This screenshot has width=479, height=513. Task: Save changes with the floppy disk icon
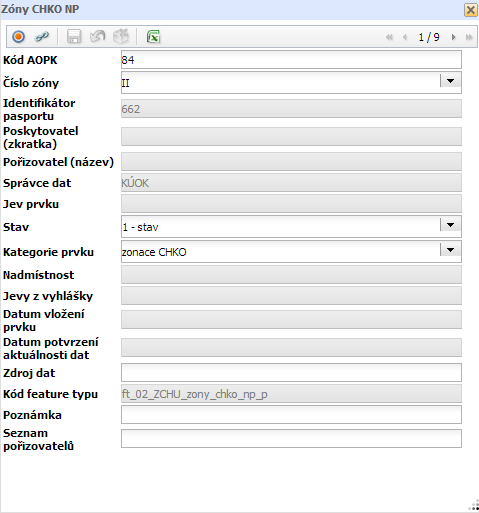click(74, 36)
